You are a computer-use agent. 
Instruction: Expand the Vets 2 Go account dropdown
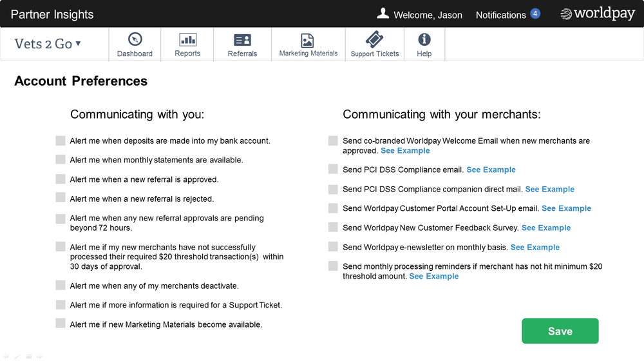47,44
